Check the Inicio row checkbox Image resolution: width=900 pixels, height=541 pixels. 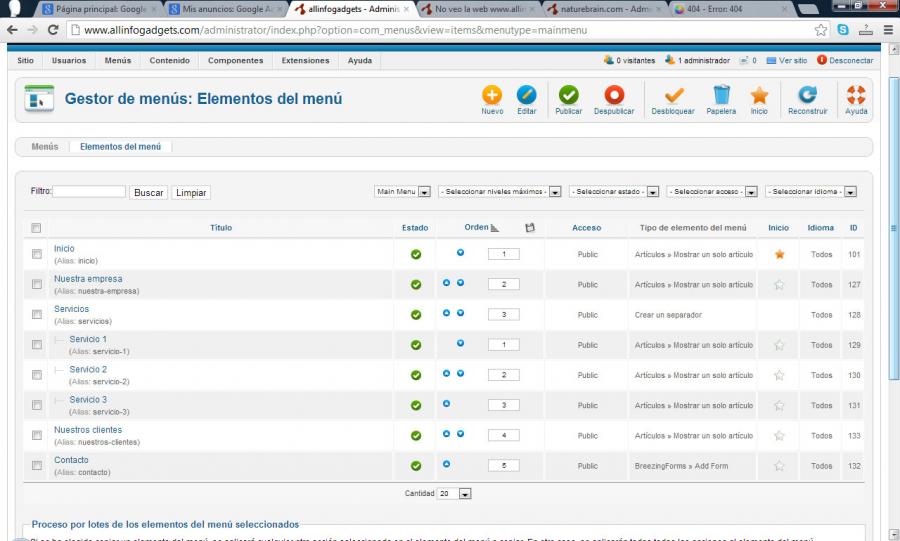tap(37, 254)
